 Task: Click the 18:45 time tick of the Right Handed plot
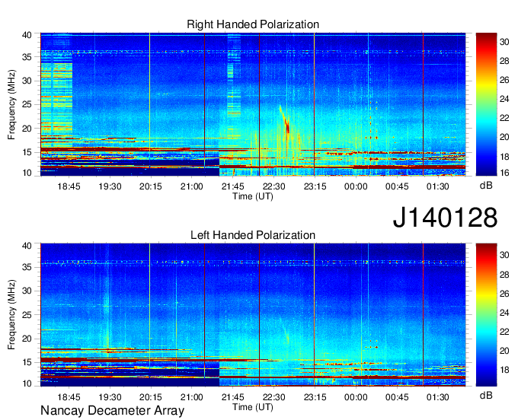tap(69, 186)
